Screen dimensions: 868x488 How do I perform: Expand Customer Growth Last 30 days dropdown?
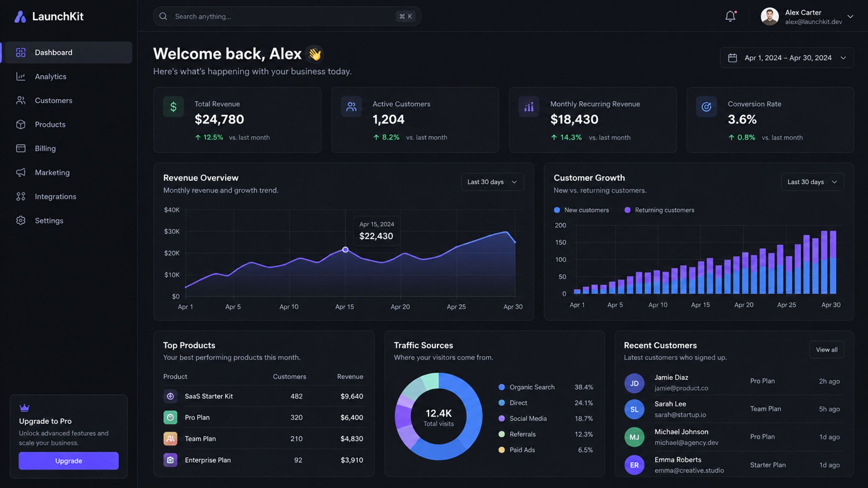point(812,182)
